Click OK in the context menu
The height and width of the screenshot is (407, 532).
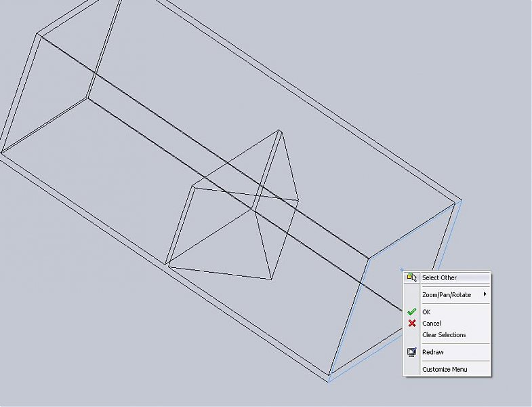coord(447,312)
